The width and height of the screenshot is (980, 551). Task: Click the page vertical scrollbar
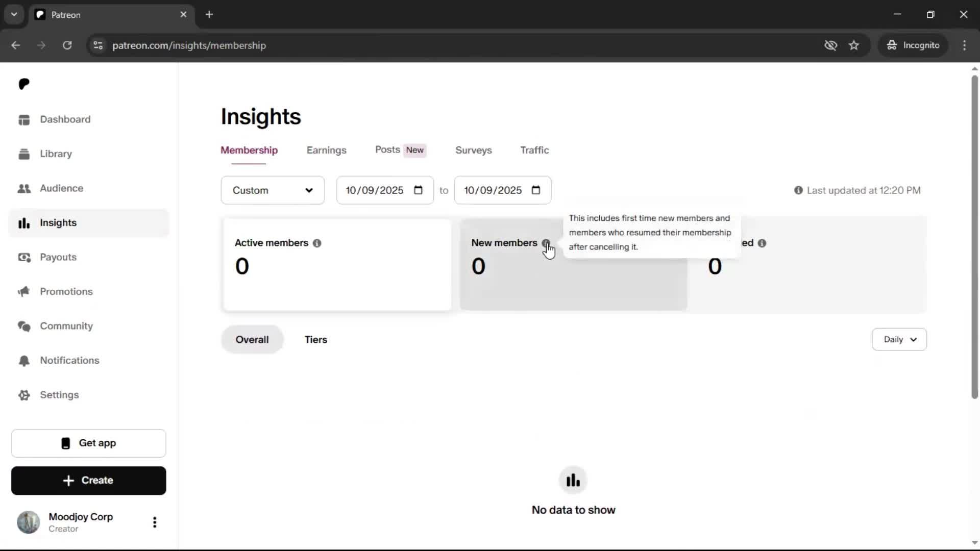pyautogui.click(x=974, y=237)
